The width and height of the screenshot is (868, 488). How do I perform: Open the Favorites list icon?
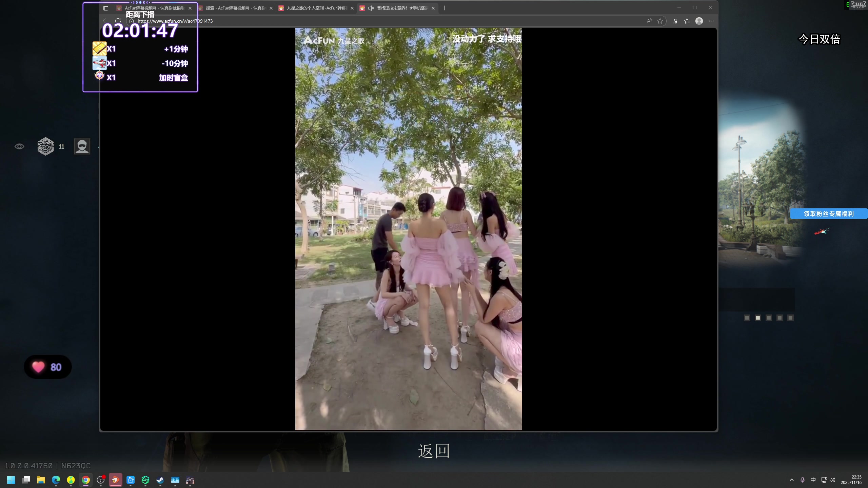click(687, 21)
